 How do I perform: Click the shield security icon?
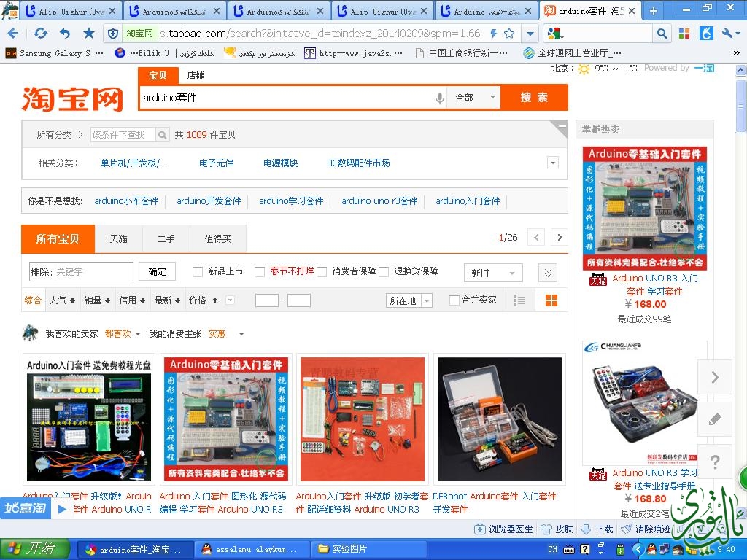[113, 34]
